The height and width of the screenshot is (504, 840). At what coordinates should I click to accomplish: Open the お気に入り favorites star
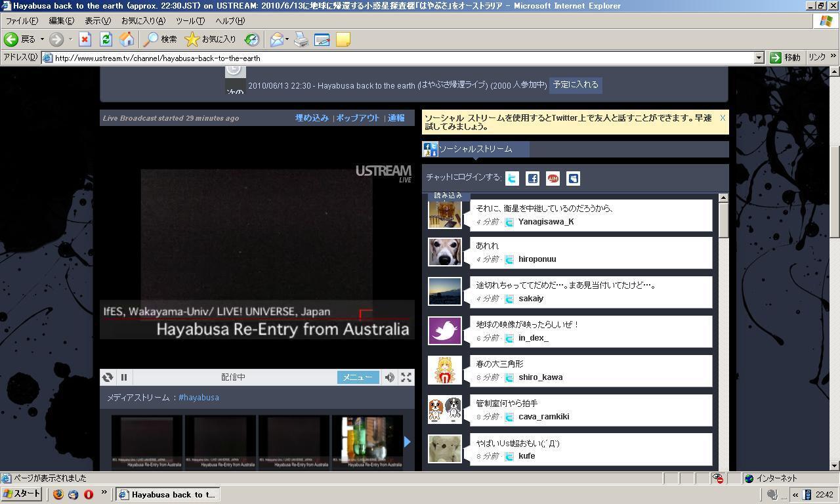coord(210,39)
